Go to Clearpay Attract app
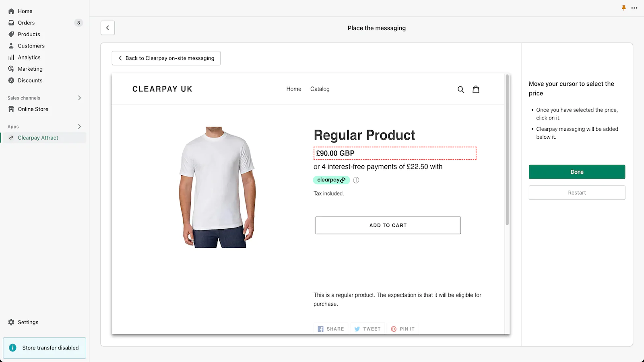This screenshot has width=644, height=362. click(38, 138)
